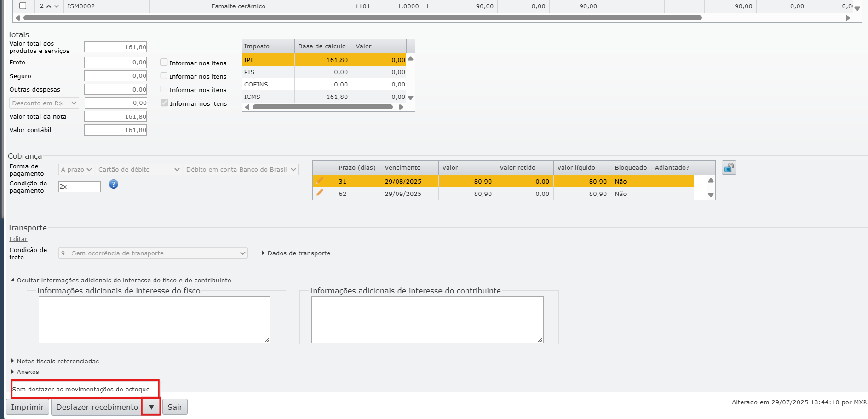This screenshot has height=419, width=868.
Task: Click the items grid scroll-left arrow
Action: pos(17,18)
